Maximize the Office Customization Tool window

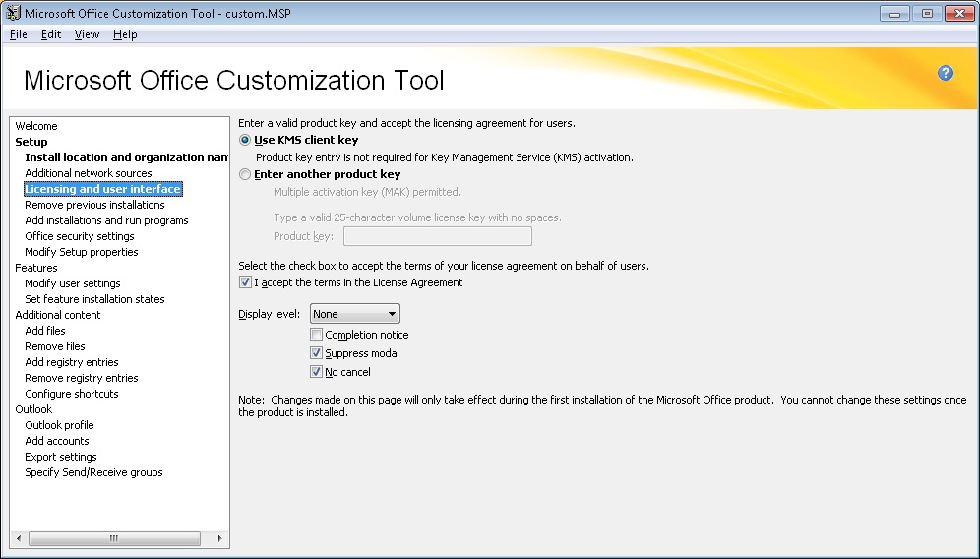927,13
